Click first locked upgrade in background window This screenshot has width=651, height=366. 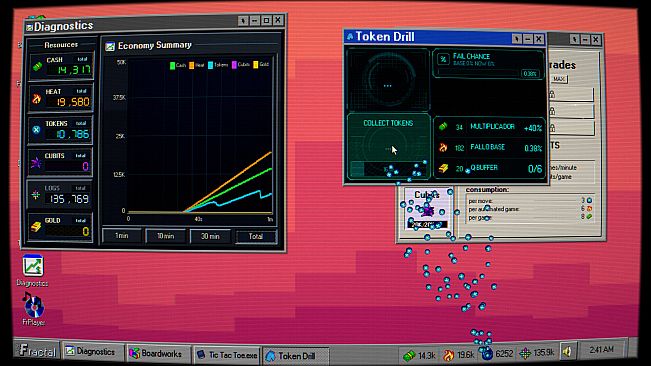coord(571,95)
